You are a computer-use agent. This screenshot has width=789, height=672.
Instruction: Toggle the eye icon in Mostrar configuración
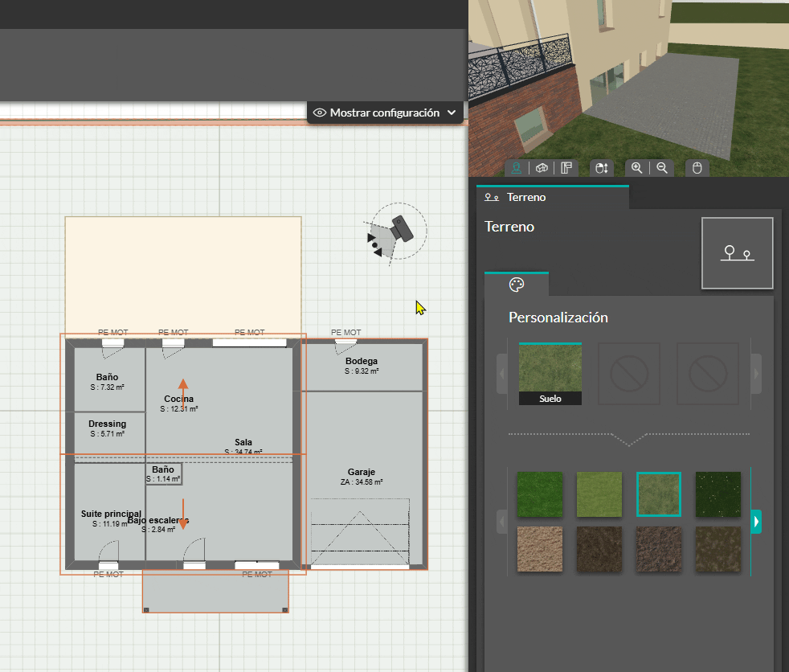(320, 113)
